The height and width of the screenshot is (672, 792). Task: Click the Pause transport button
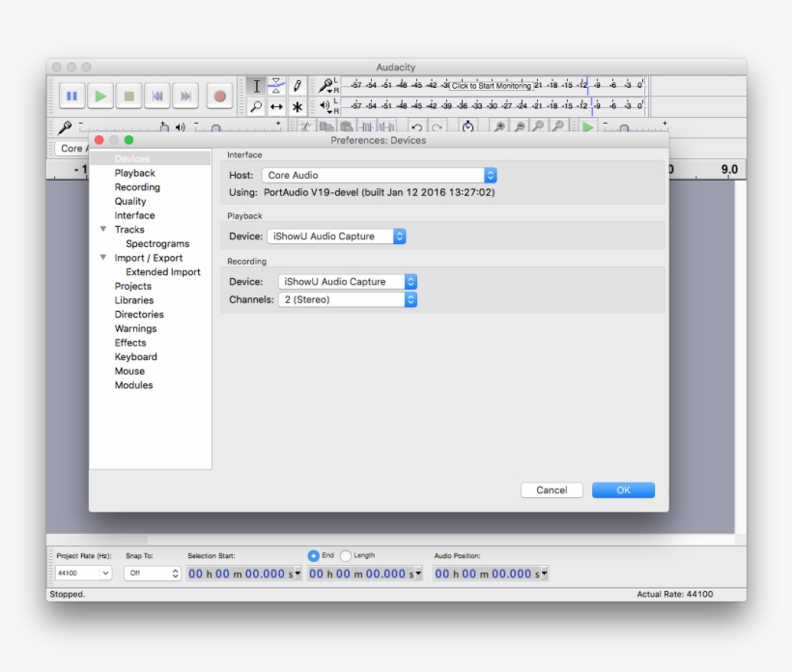71,96
